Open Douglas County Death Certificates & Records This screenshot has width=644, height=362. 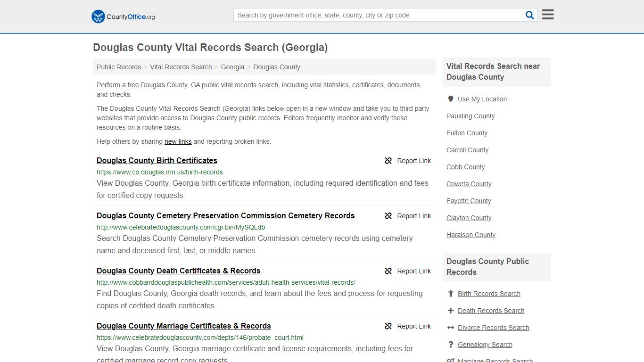click(179, 271)
